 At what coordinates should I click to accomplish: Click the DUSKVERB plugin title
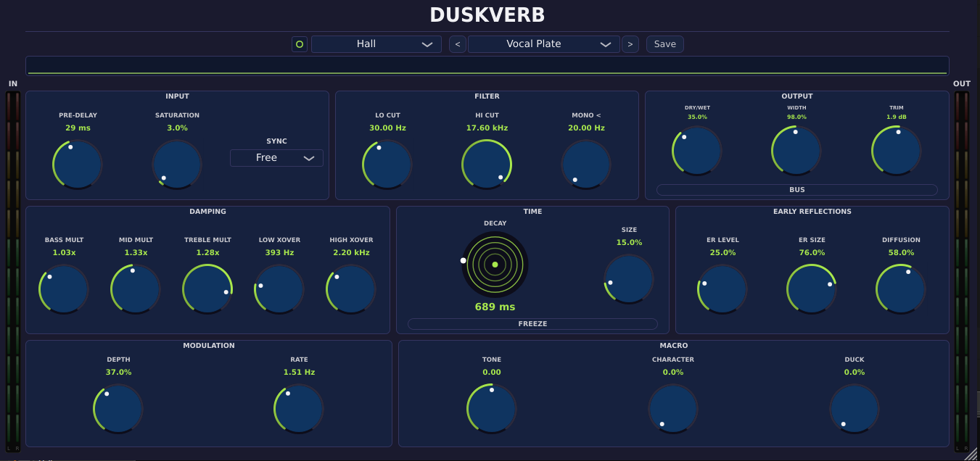tap(487, 14)
